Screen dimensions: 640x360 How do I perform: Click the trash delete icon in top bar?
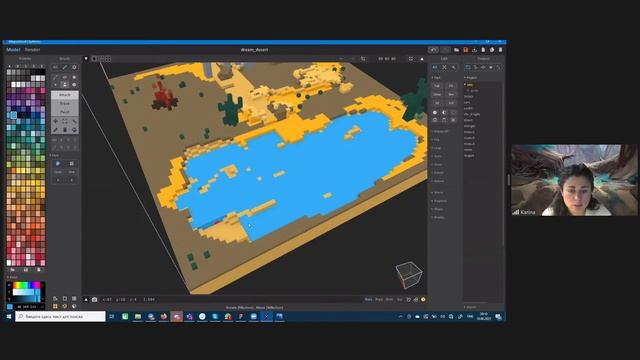click(500, 50)
